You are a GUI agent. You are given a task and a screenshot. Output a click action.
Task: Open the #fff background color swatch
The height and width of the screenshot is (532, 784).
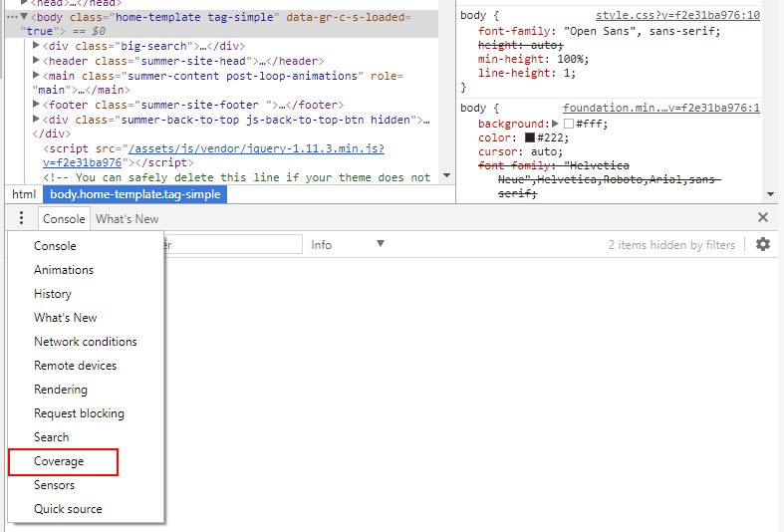(569, 124)
